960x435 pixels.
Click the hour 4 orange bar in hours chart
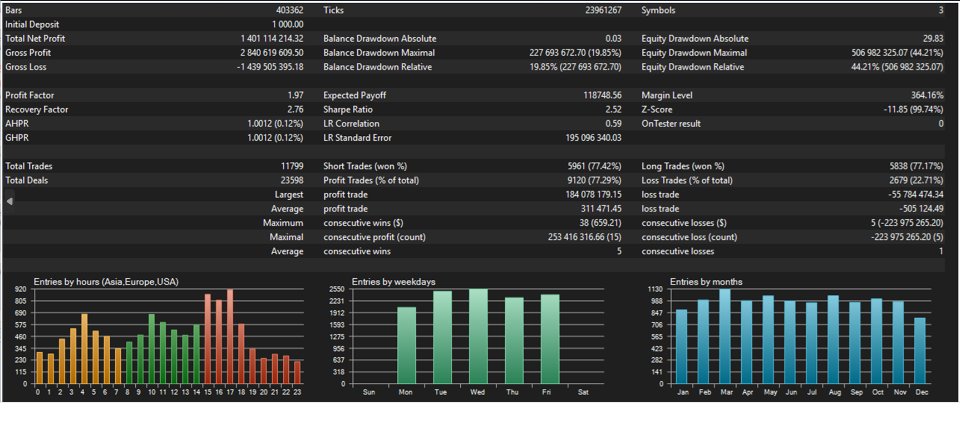[x=84, y=349]
